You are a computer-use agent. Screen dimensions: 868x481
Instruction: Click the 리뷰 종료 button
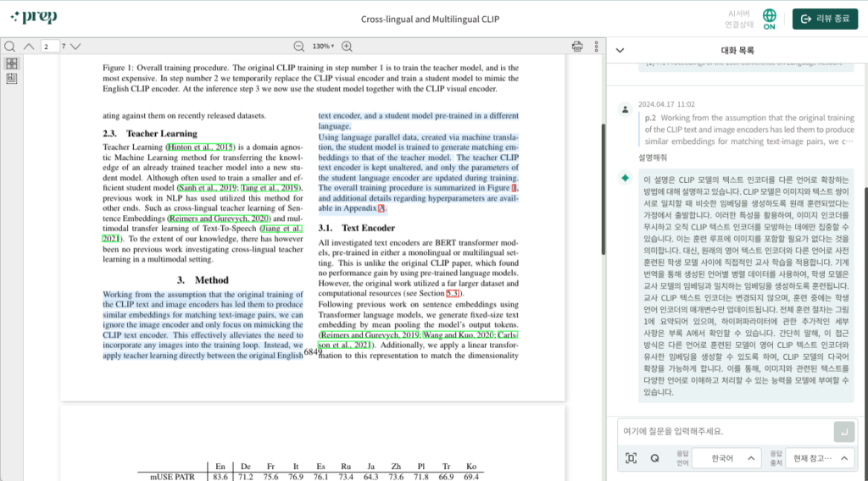click(x=825, y=19)
